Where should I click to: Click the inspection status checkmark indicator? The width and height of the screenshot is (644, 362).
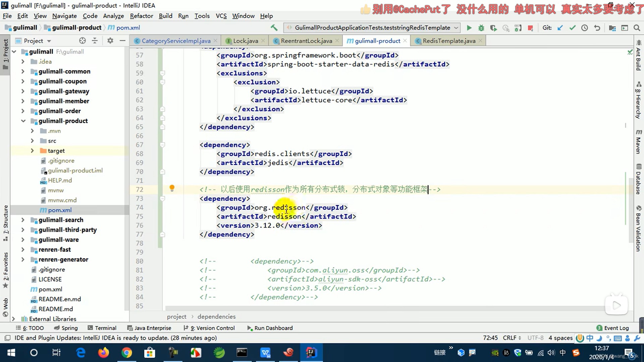tap(630, 52)
